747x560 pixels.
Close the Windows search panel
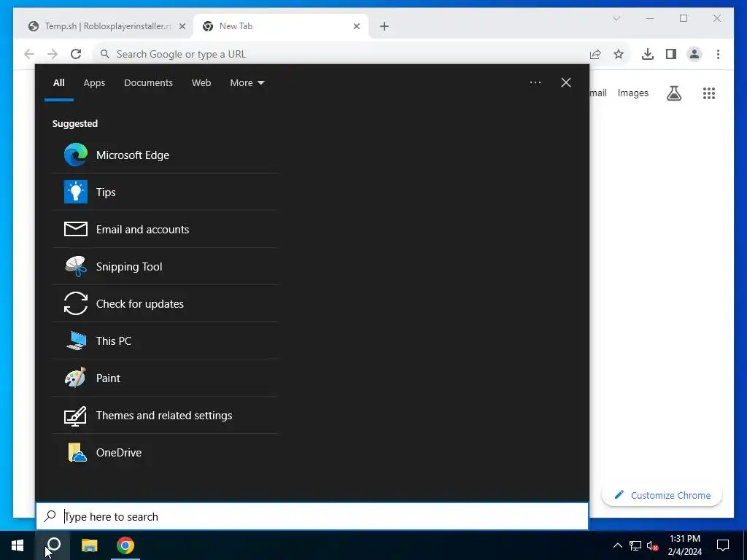pos(565,82)
